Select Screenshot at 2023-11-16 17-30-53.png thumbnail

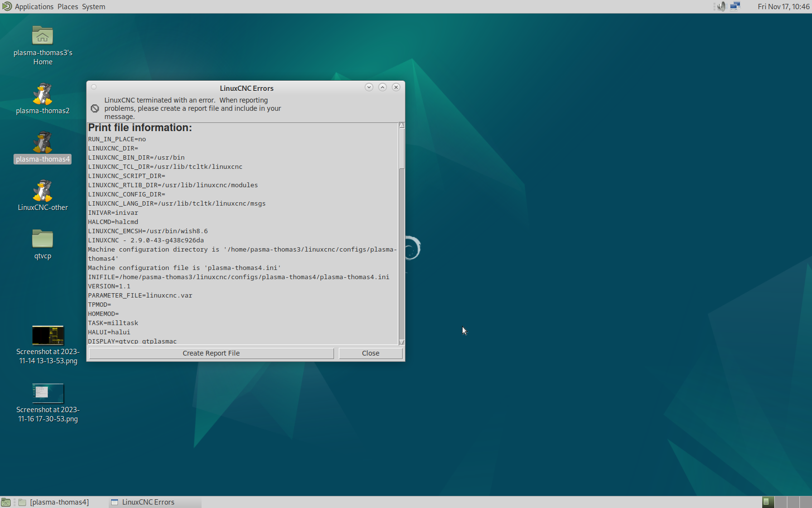pyautogui.click(x=48, y=393)
